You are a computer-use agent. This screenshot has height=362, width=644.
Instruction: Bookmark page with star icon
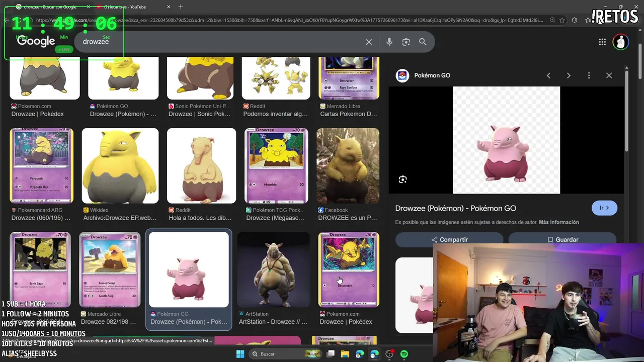tap(562, 20)
